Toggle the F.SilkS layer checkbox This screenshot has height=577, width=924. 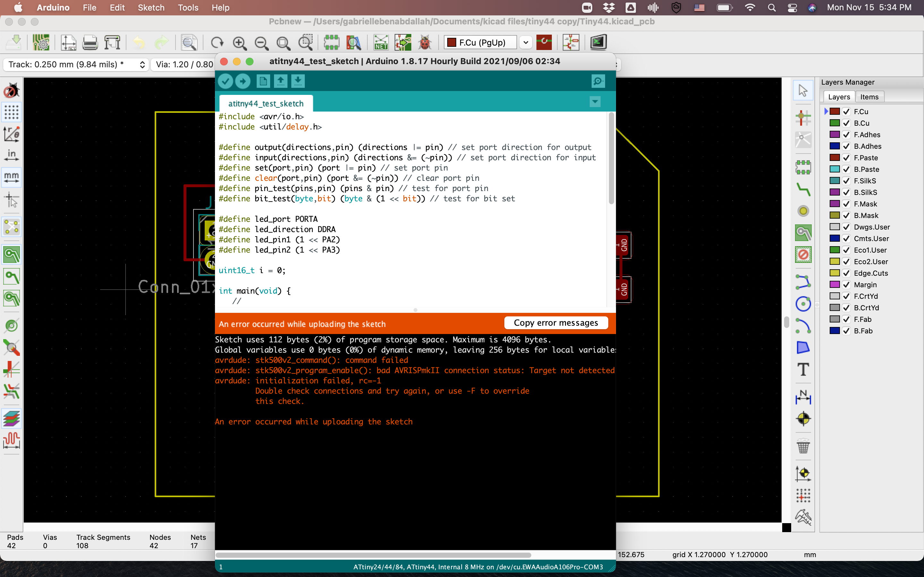pyautogui.click(x=846, y=181)
